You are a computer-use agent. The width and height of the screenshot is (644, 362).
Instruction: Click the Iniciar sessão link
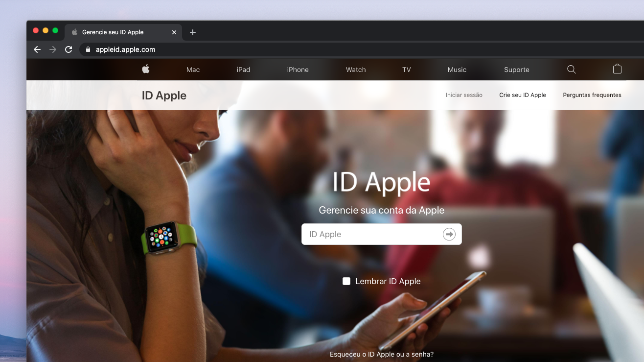tap(464, 95)
